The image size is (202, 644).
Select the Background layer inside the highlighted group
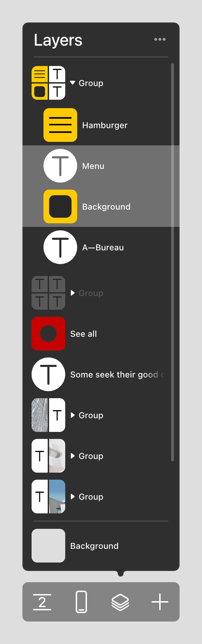click(106, 206)
